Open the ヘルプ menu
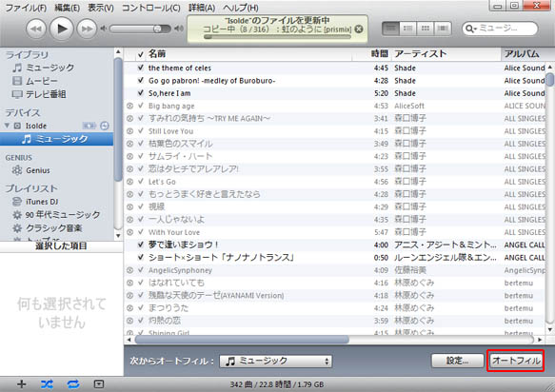This screenshot has height=392, width=555. [x=241, y=8]
